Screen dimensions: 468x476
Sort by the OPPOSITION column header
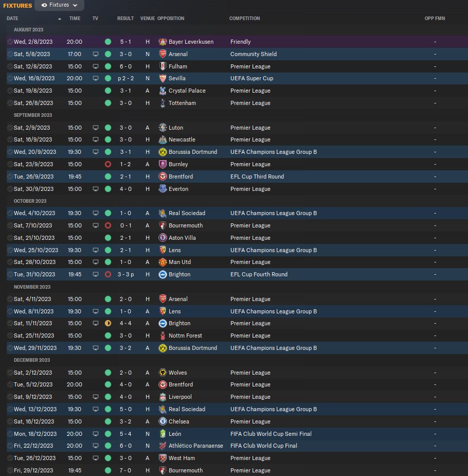coord(171,19)
